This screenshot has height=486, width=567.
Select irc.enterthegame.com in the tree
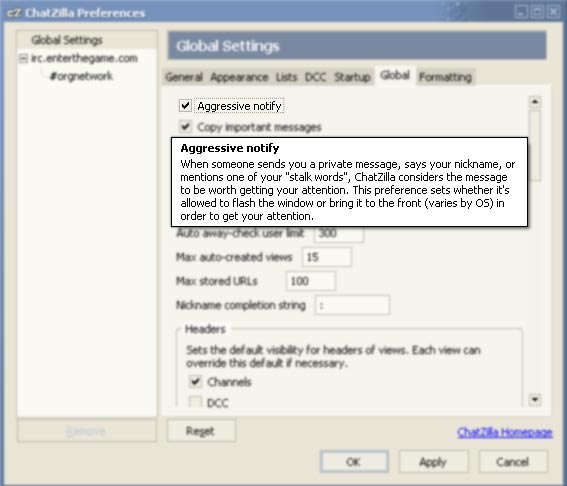84,58
